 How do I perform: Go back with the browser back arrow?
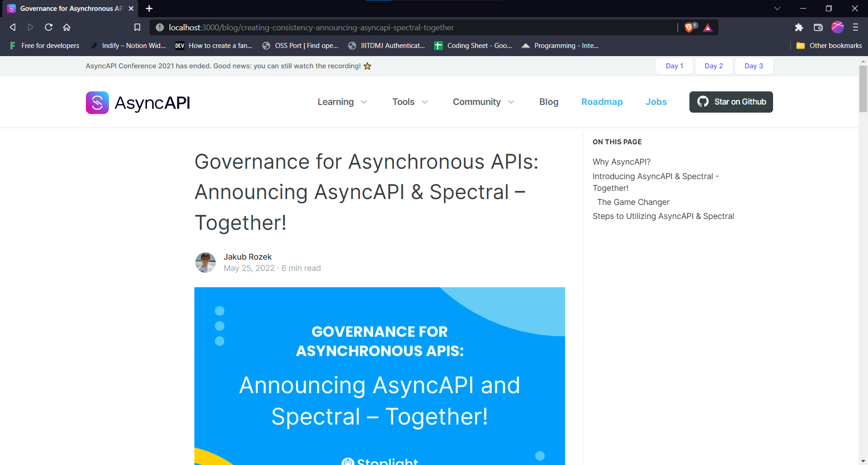[x=13, y=28]
